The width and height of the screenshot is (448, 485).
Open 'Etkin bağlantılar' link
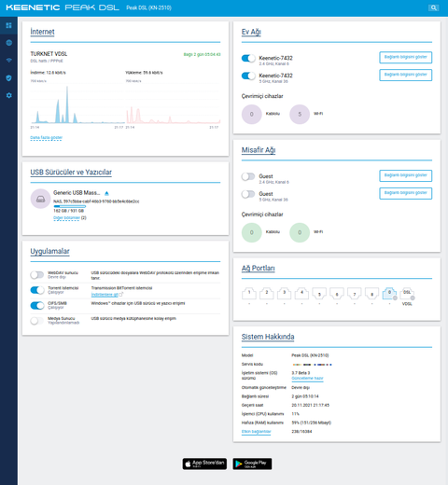(257, 432)
